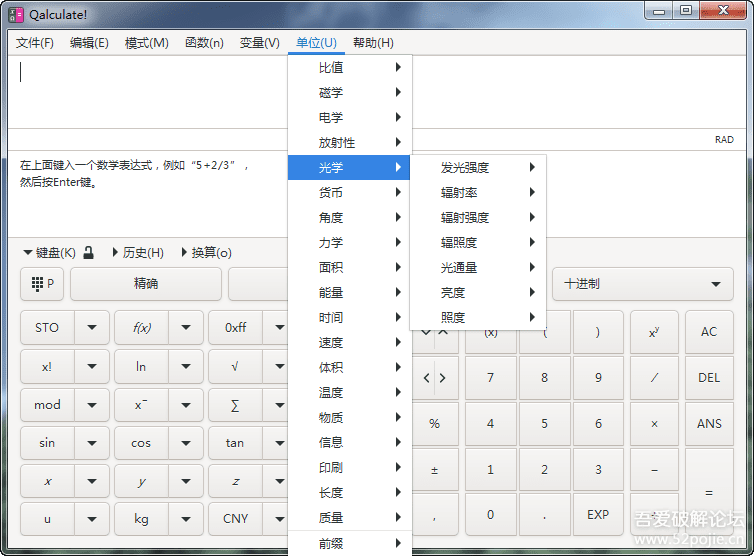Expand the 换算(o) conversion panel
The width and height of the screenshot is (754, 556).
pos(207,253)
